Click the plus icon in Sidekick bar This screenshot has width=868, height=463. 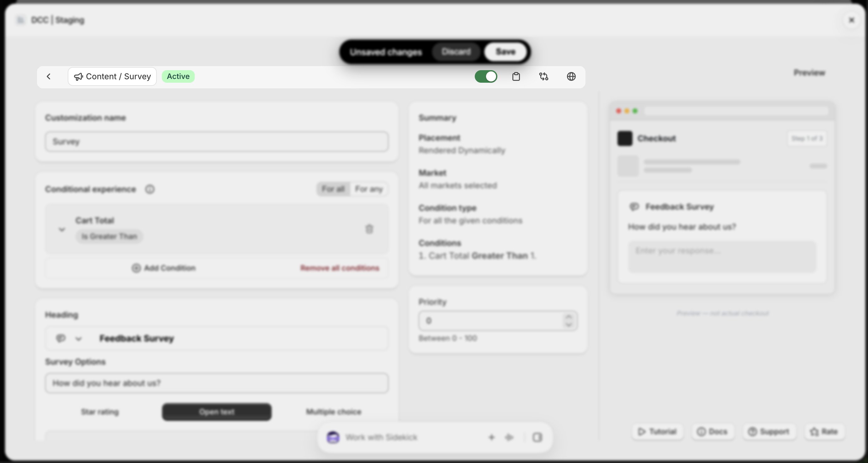coord(491,437)
